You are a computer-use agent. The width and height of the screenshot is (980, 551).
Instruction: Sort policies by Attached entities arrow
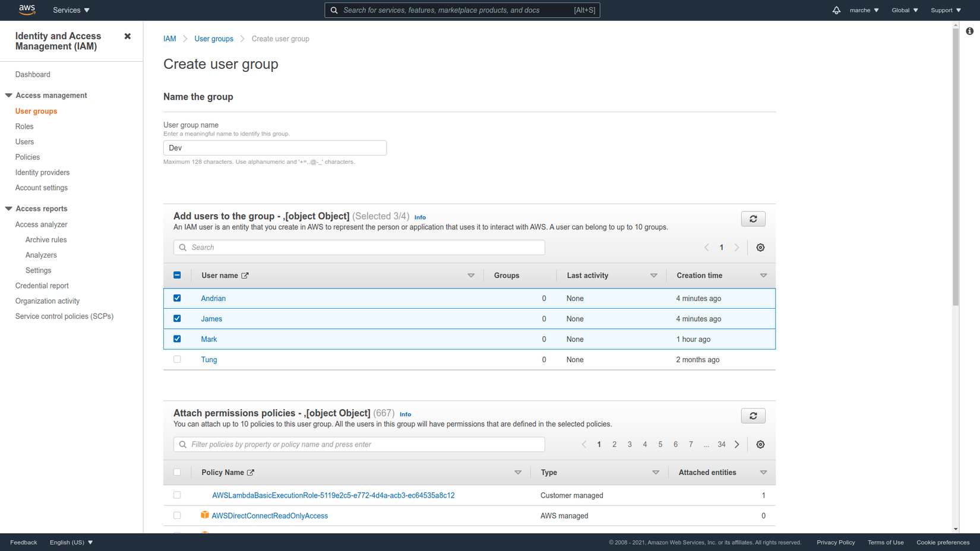pos(764,473)
